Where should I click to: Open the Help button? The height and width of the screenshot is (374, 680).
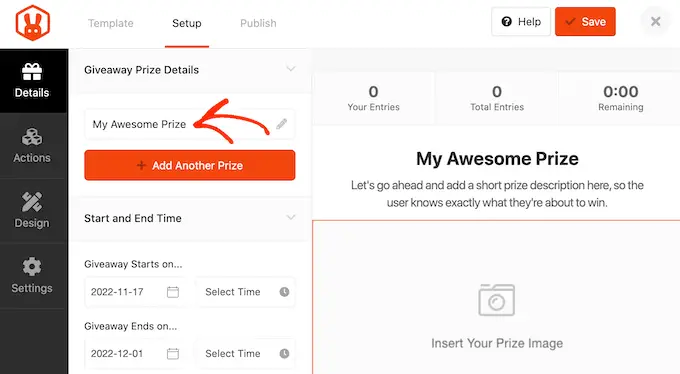click(521, 22)
